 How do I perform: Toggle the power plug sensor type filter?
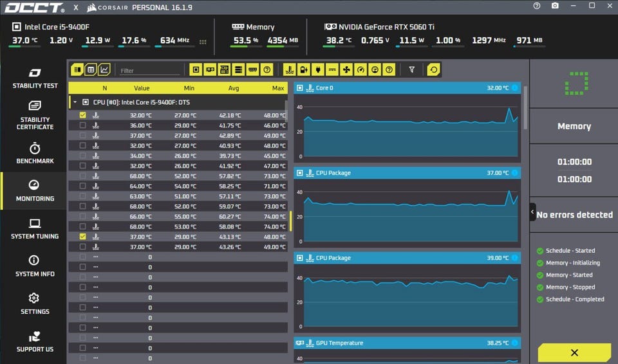tap(318, 69)
